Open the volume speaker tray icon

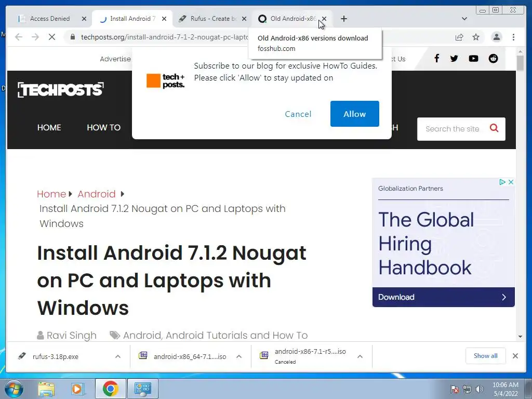480,389
